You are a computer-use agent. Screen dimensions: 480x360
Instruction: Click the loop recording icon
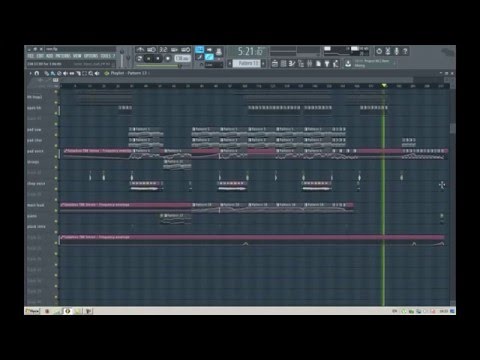point(186,50)
